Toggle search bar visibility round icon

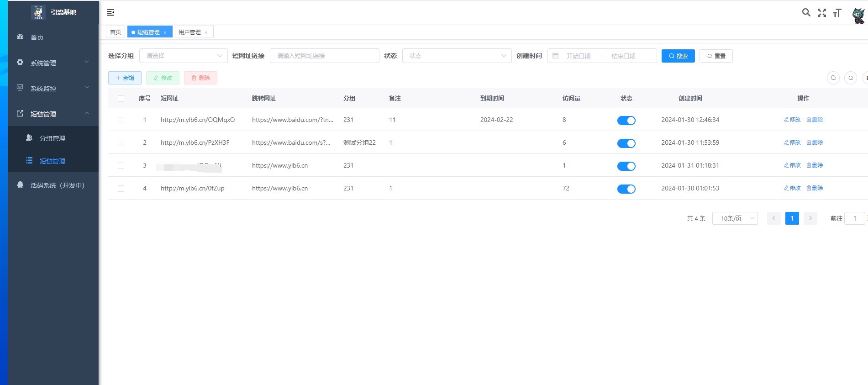pyautogui.click(x=833, y=78)
